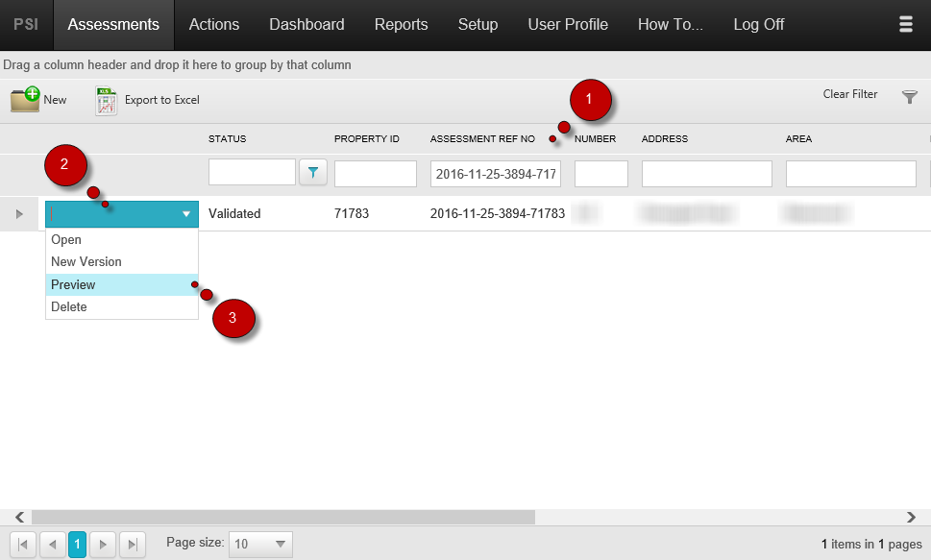Go to next page pager icon
931x560 pixels.
coord(103,544)
